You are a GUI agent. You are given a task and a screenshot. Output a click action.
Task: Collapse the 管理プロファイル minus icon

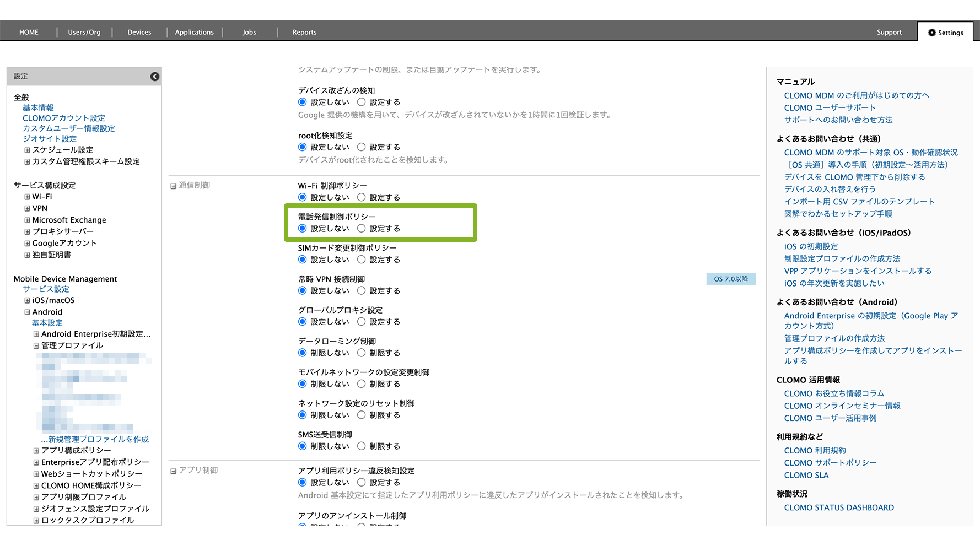[36, 346]
